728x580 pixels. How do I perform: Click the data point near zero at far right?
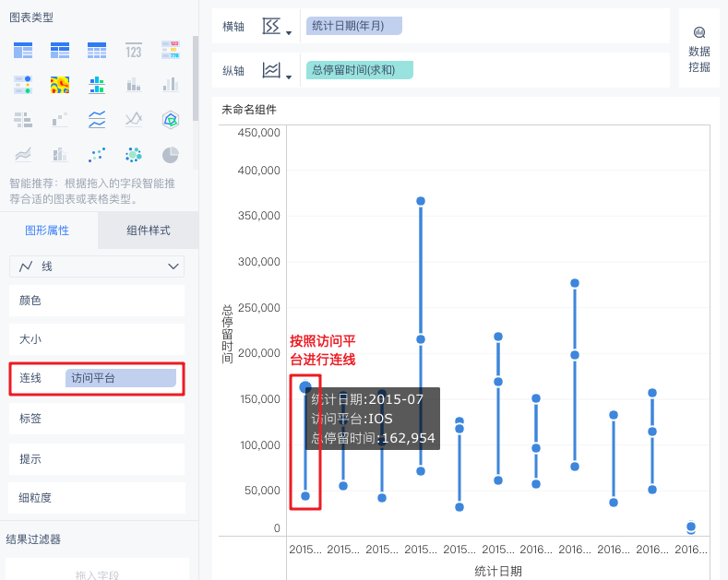coord(691,527)
